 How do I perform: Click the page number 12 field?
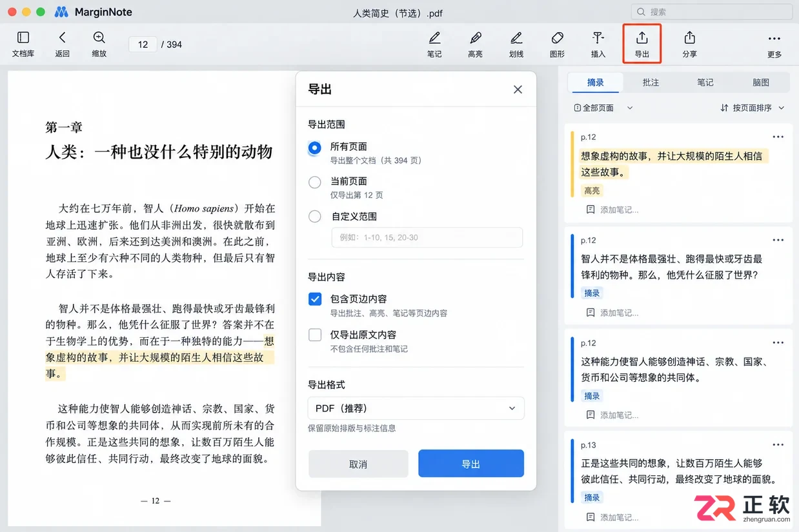tap(143, 44)
